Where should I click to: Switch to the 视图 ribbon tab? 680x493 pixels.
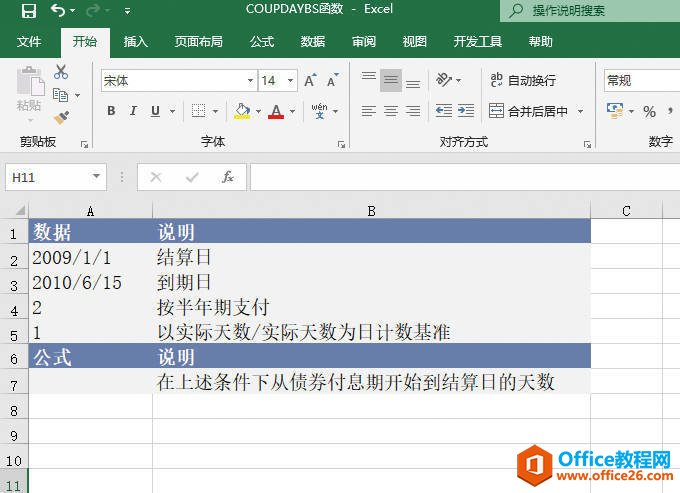(x=415, y=42)
